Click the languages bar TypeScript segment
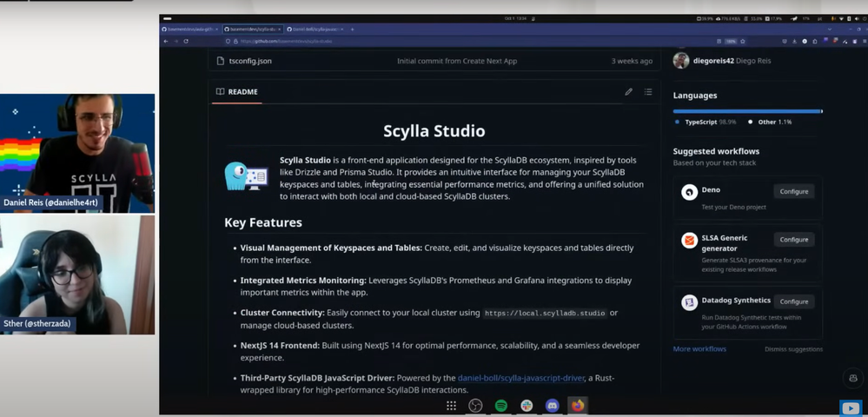Image resolution: width=868 pixels, height=417 pixels. click(746, 111)
